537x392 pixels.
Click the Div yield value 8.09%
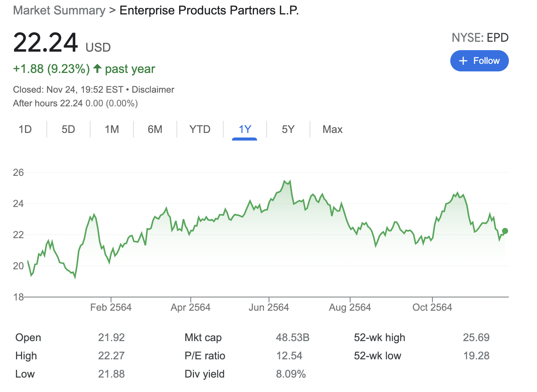point(291,374)
